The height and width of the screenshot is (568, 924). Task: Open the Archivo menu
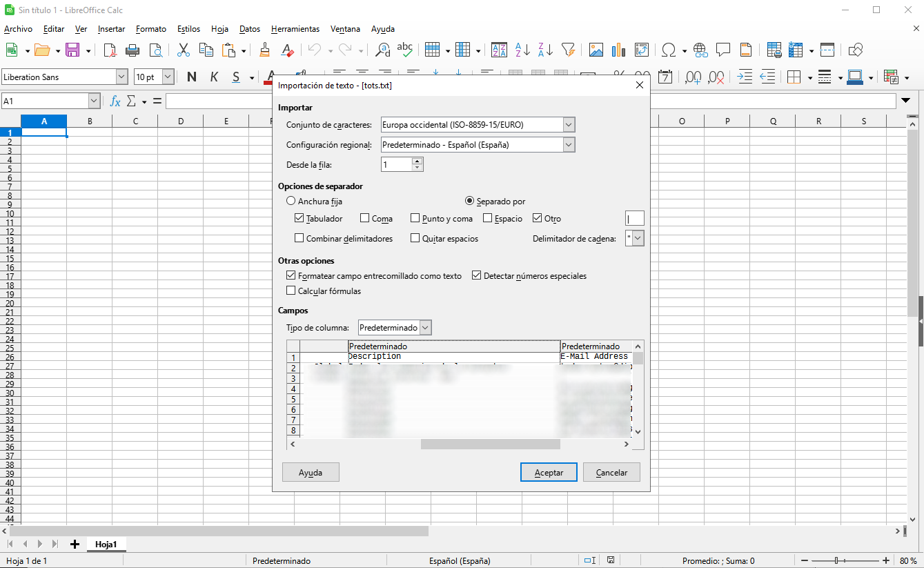point(18,29)
